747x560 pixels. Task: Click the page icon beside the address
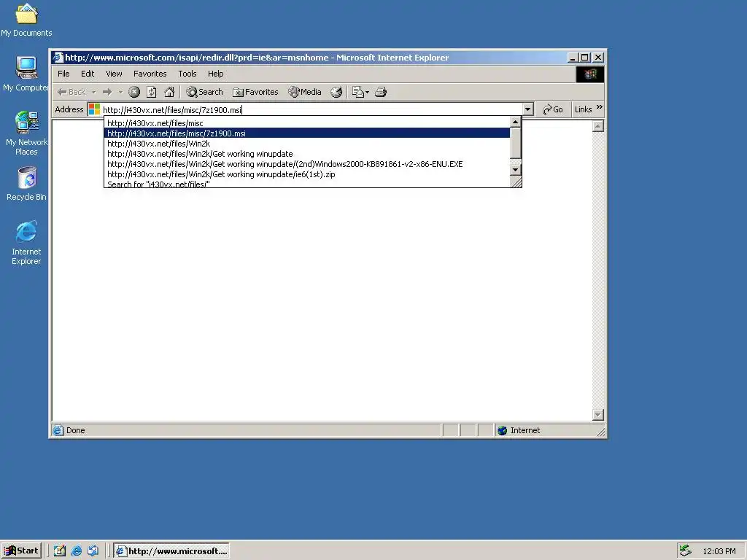(x=94, y=109)
